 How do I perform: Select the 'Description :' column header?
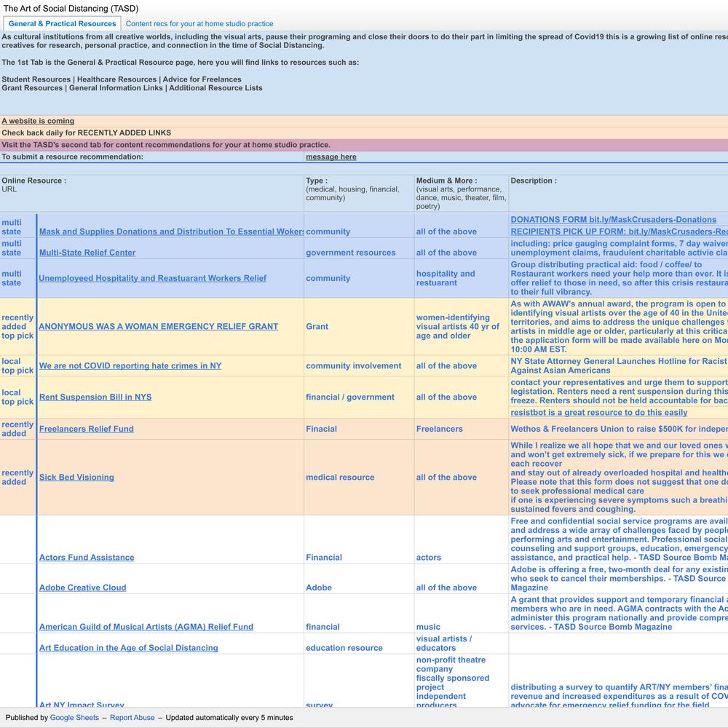tap(618, 194)
